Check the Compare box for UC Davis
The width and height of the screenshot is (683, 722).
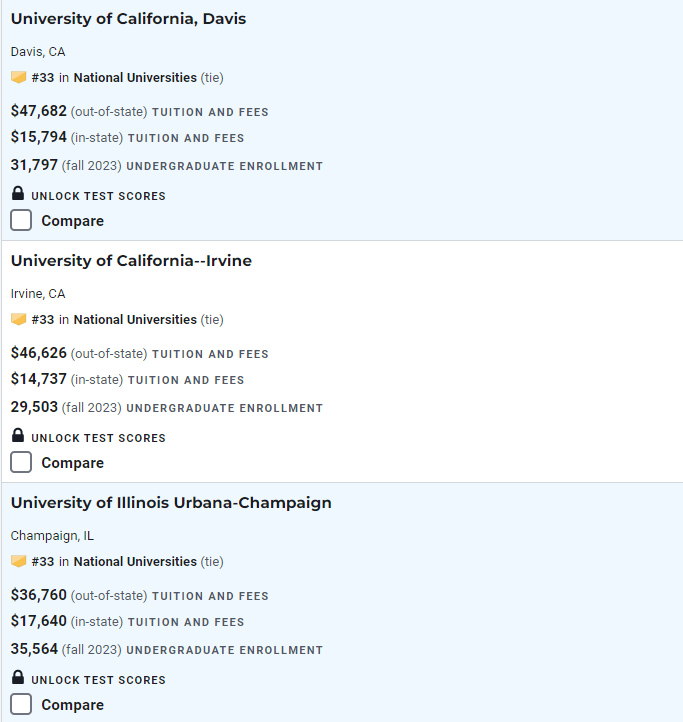pyautogui.click(x=21, y=220)
